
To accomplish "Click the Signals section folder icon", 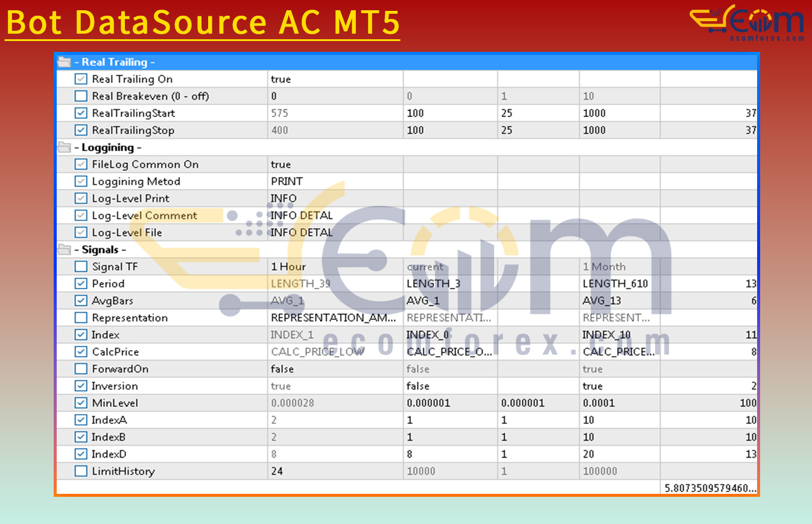I will (64, 249).
